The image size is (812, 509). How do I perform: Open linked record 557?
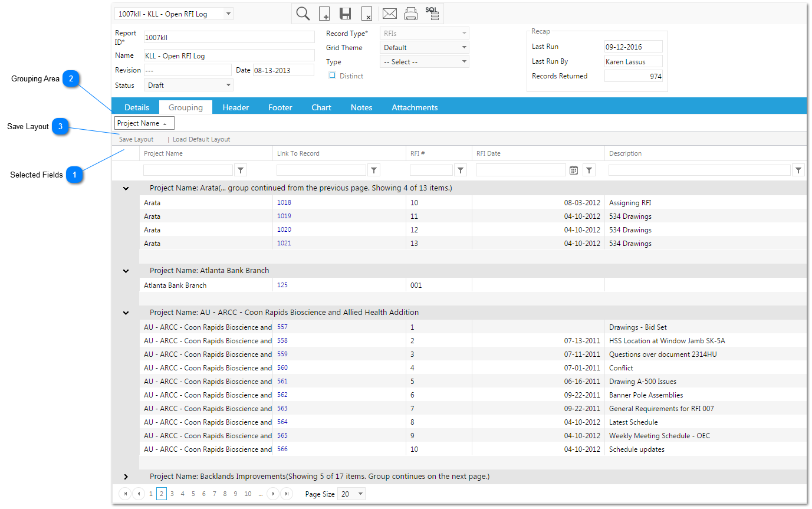coord(282,327)
